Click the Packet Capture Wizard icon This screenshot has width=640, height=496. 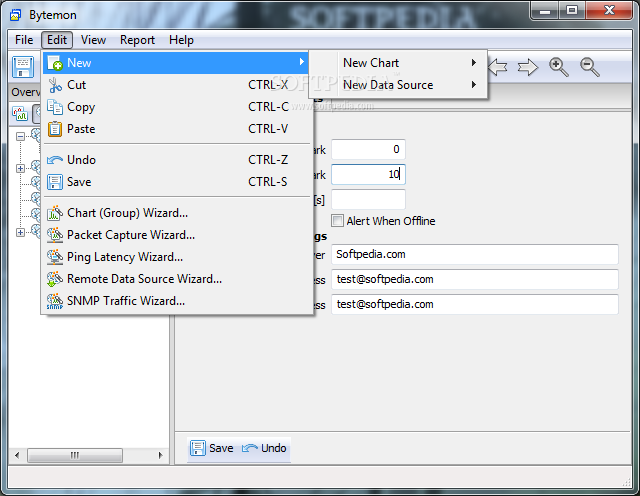click(x=55, y=235)
